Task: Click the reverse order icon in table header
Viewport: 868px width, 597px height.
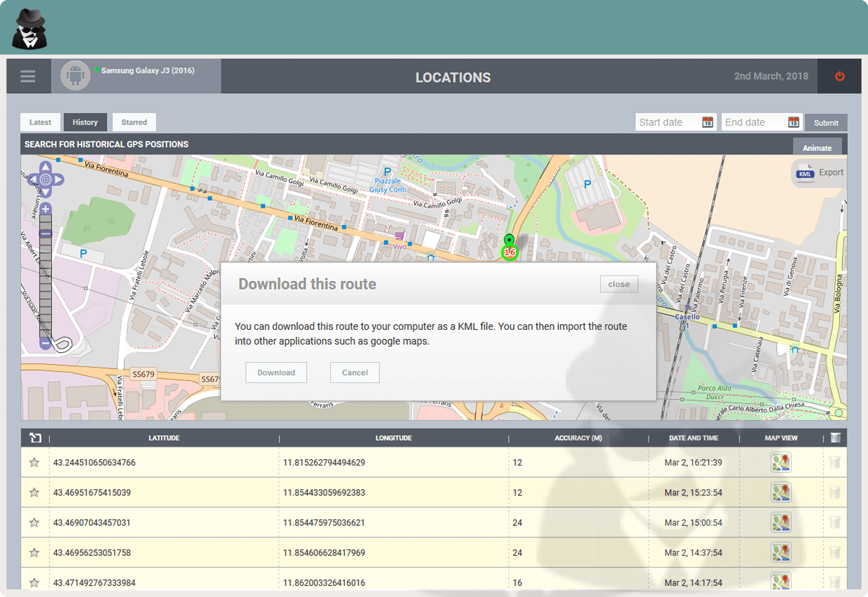Action: [35, 437]
